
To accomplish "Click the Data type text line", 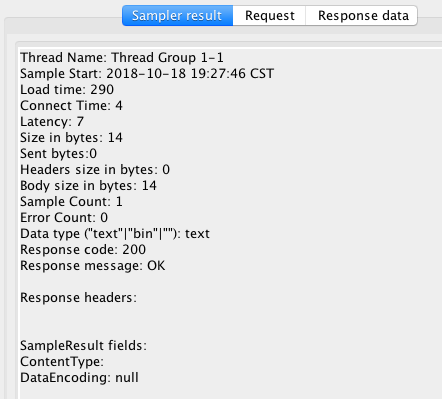I will pos(115,234).
